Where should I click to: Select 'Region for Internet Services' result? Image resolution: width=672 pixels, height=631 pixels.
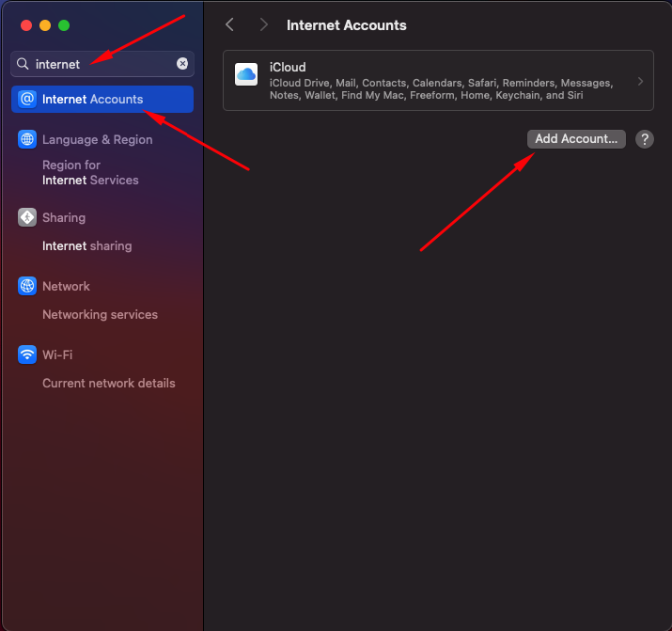(x=90, y=172)
